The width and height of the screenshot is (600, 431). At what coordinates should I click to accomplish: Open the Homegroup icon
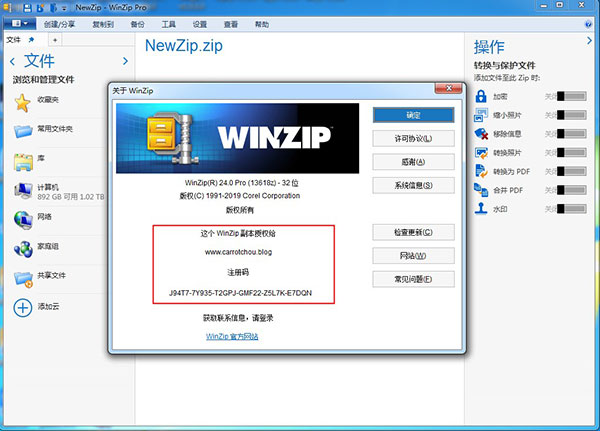(23, 249)
